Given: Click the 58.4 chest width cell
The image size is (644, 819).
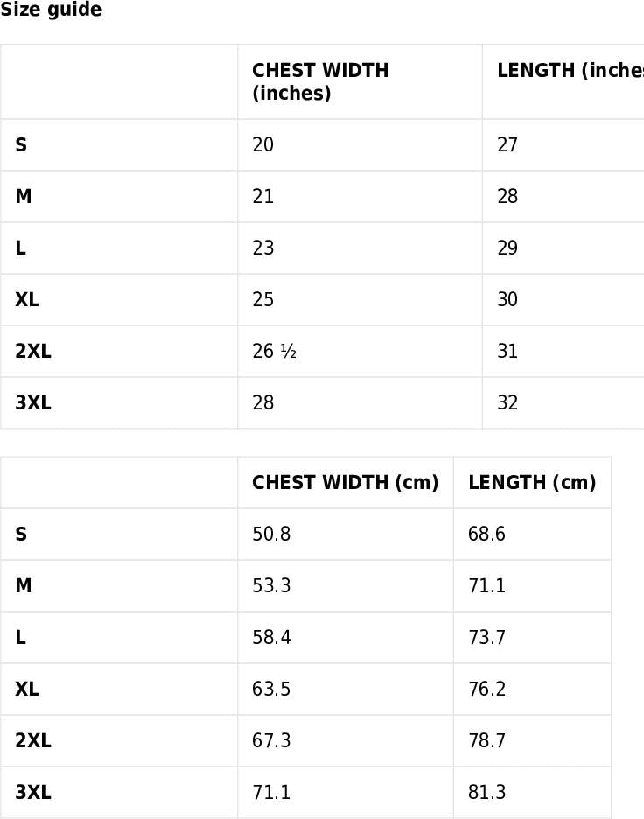Looking at the screenshot, I should point(271,637).
